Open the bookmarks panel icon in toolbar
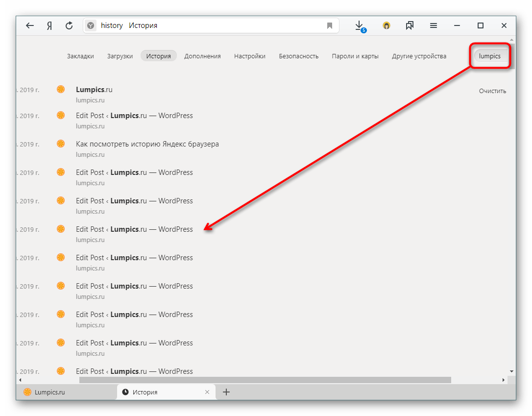 point(410,25)
